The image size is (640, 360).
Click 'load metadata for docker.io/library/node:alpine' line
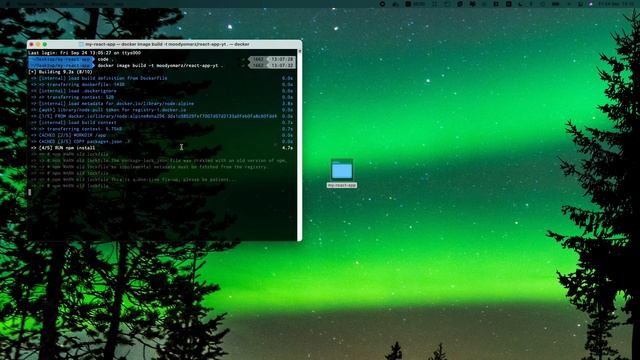click(x=113, y=104)
